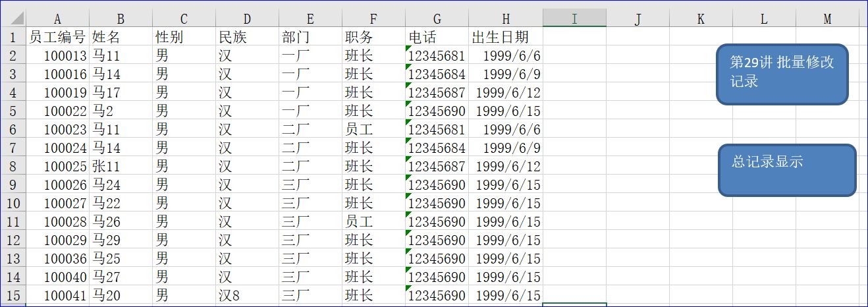Click the '出生日期' header cell
The height and width of the screenshot is (307, 868).
(506, 37)
